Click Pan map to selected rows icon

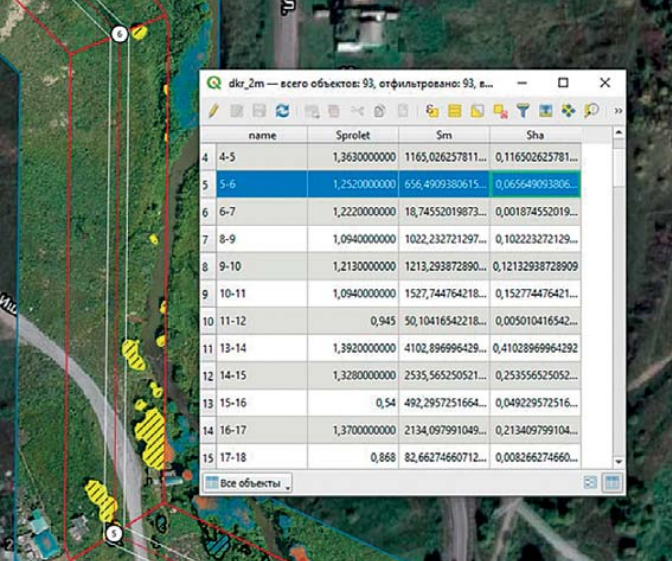[x=568, y=111]
